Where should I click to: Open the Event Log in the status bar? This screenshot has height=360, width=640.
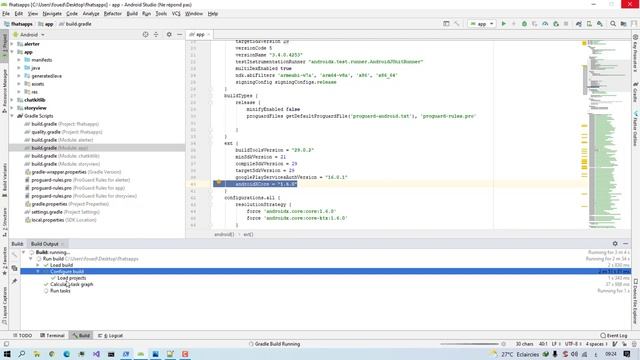(614, 336)
